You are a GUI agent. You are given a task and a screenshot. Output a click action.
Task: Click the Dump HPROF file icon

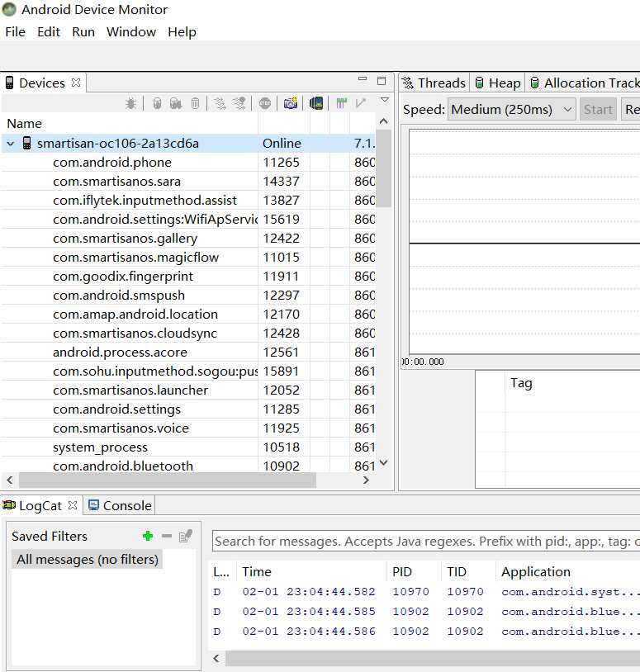[176, 103]
